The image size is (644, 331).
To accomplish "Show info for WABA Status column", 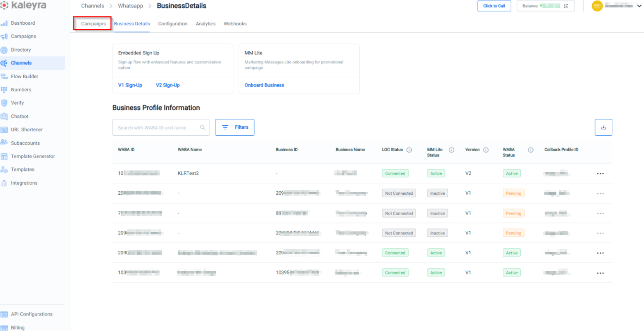I will 531,150.
